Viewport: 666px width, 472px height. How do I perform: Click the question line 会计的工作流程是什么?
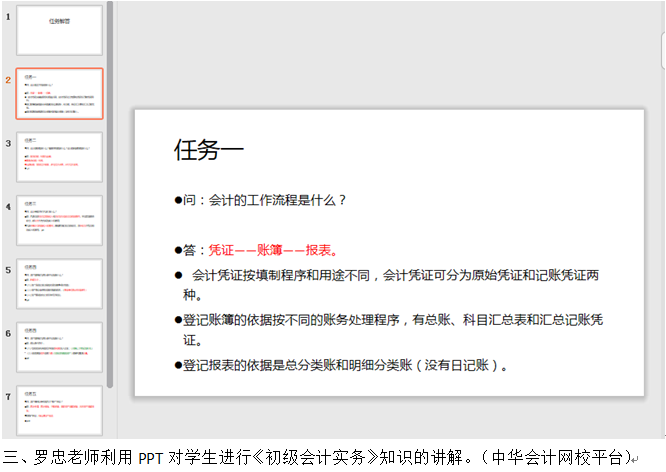(x=262, y=199)
